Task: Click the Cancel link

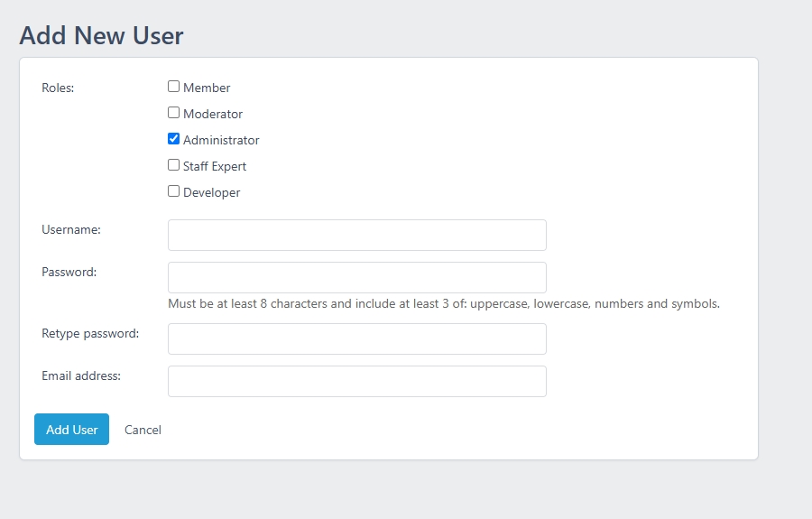Action: pyautogui.click(x=143, y=430)
